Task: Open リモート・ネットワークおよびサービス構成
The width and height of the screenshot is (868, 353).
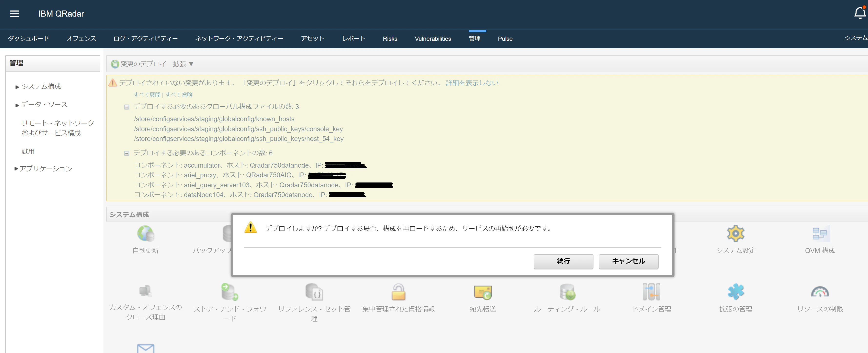Action: 58,128
